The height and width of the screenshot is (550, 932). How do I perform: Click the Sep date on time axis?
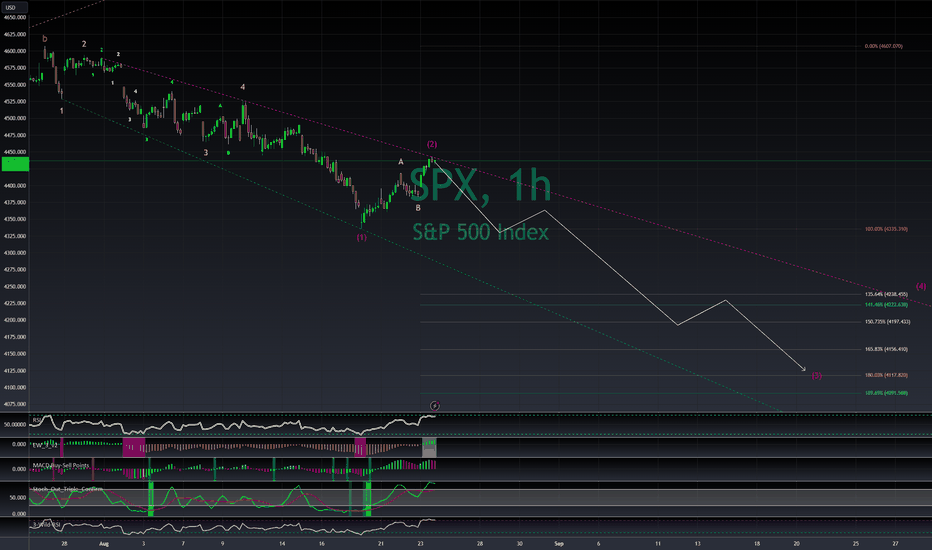(559, 544)
